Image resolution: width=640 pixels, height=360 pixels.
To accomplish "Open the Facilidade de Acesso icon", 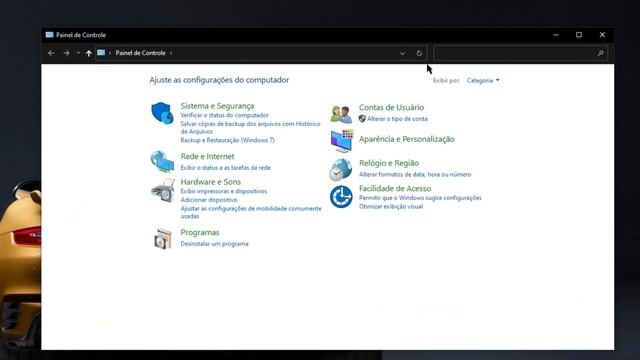I will (341, 197).
